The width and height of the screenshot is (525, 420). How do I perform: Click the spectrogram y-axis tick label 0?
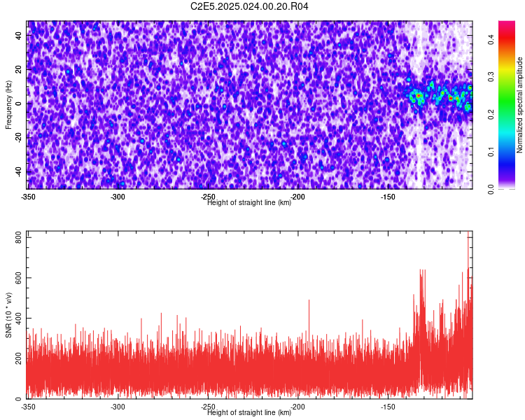(x=19, y=104)
